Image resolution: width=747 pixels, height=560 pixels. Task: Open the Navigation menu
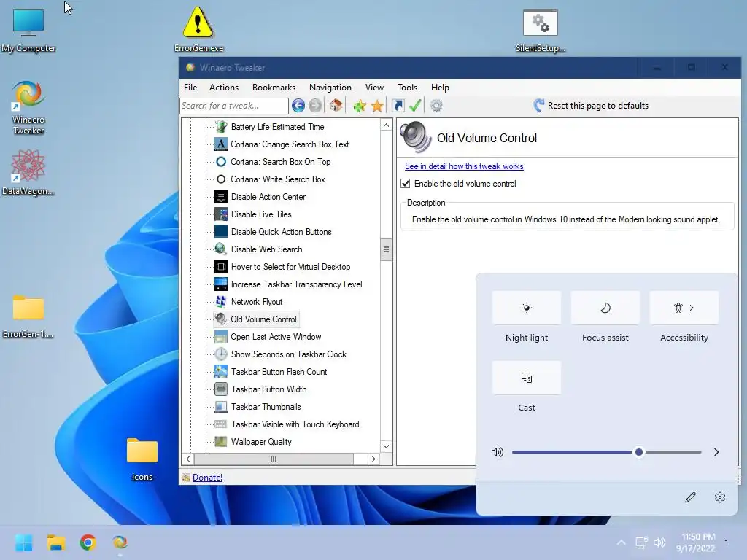pyautogui.click(x=330, y=87)
